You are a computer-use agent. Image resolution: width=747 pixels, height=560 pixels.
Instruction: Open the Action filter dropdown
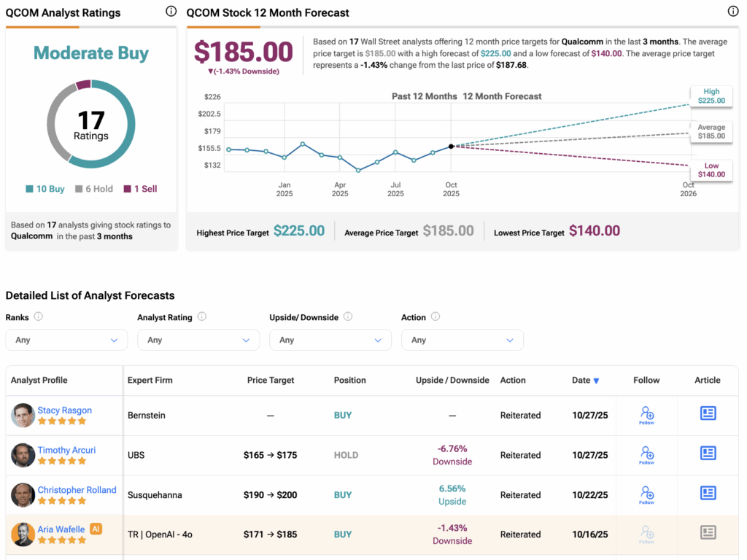point(462,340)
